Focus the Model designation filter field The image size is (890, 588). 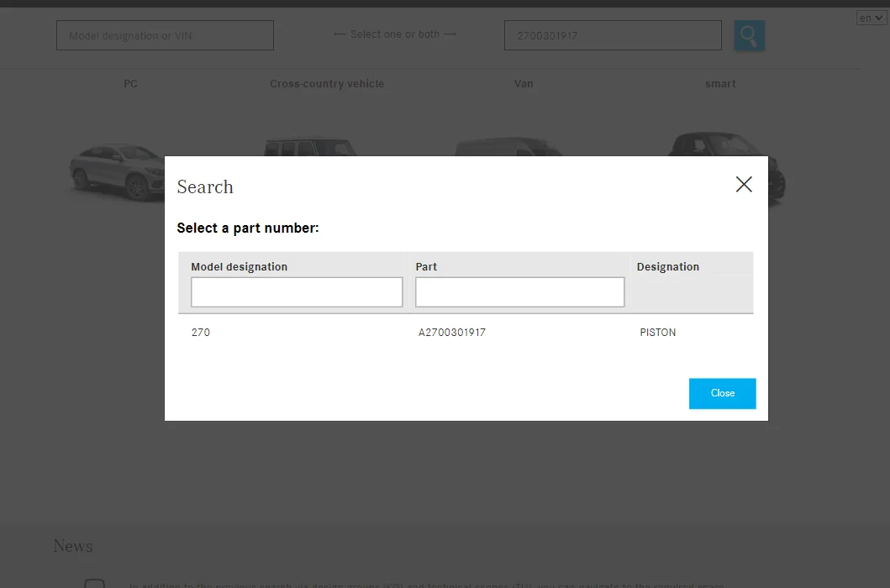pos(297,292)
